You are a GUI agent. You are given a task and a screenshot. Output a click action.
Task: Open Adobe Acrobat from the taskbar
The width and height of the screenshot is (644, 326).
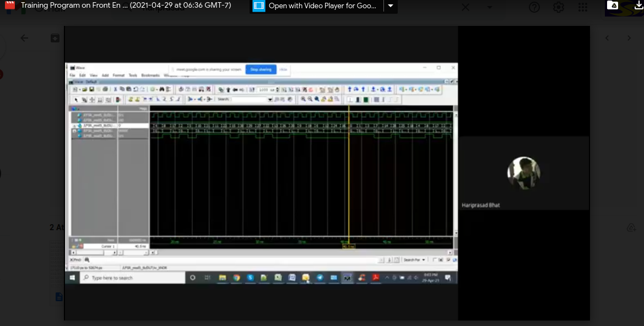(x=375, y=278)
